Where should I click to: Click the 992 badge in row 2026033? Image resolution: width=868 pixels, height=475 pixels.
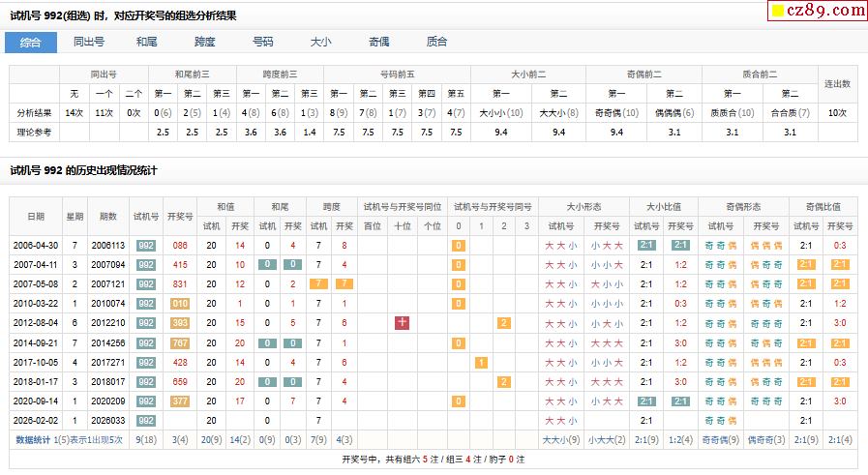pos(146,420)
